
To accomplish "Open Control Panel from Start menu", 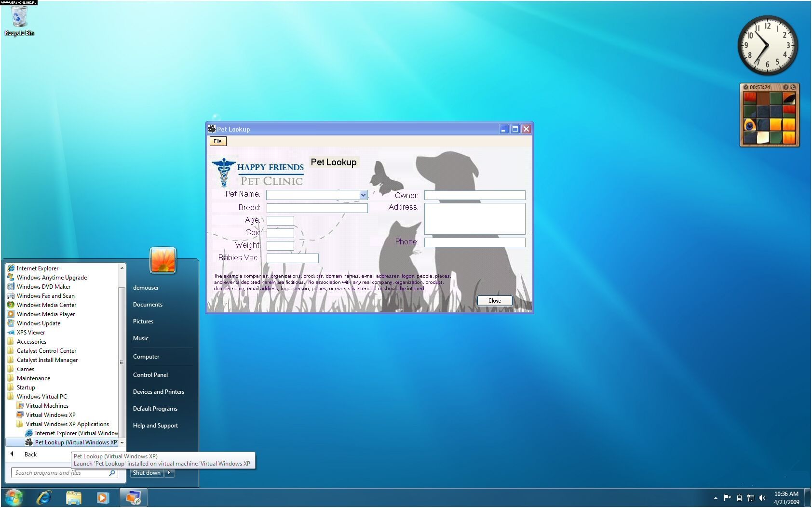I will point(150,374).
